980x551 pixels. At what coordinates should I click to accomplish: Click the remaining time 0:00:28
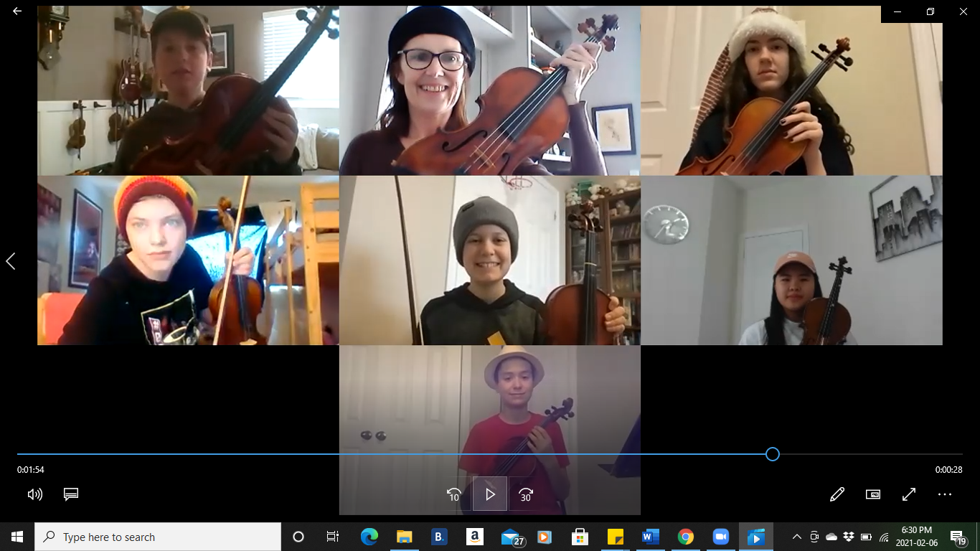pos(948,470)
